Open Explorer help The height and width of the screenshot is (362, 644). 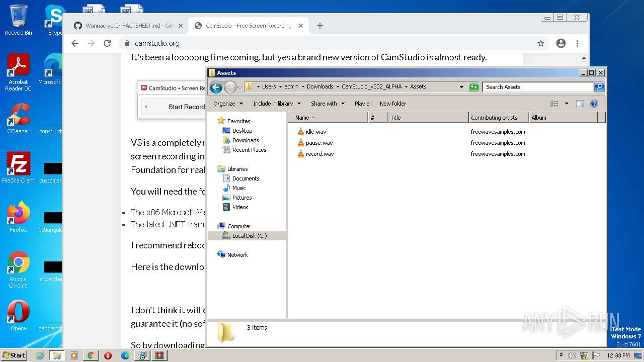pos(594,104)
